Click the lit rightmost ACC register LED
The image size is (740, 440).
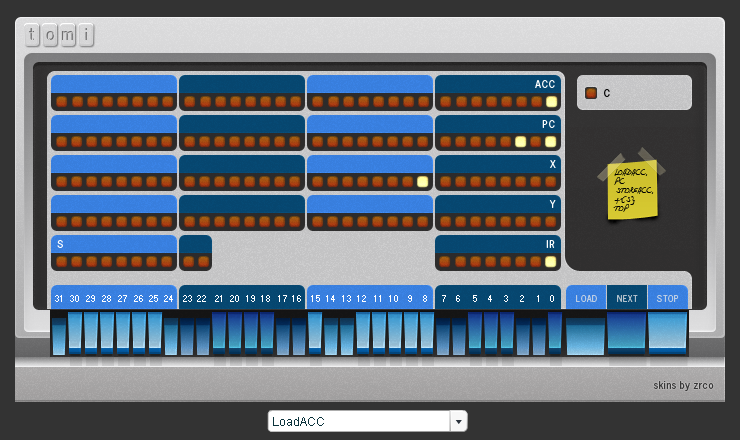pos(551,102)
